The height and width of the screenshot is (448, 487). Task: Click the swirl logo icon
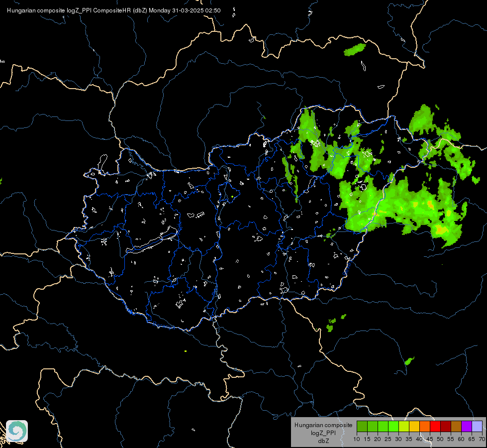pyautogui.click(x=17, y=431)
